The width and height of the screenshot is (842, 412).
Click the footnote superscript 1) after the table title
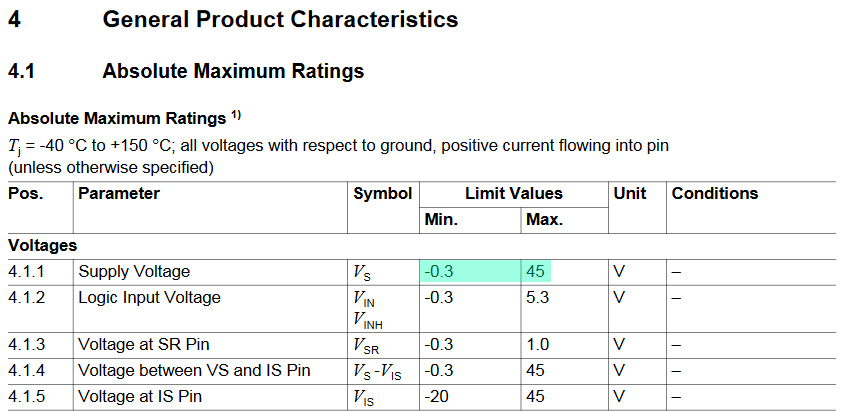coord(236,114)
